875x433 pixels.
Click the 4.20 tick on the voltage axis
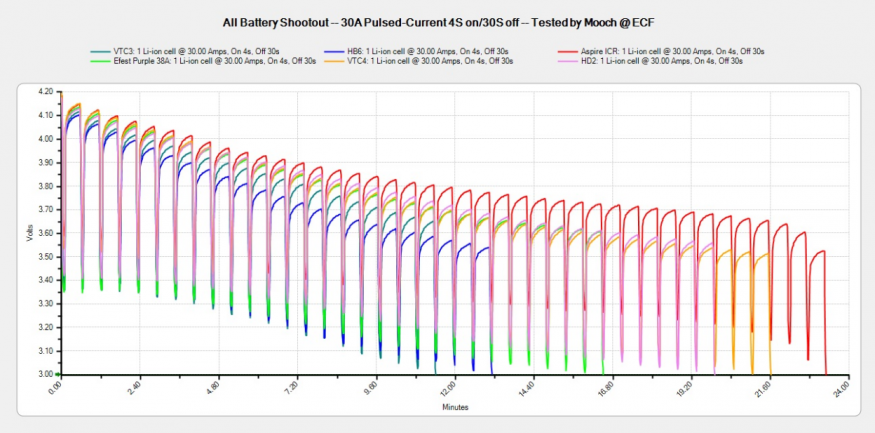[x=44, y=92]
